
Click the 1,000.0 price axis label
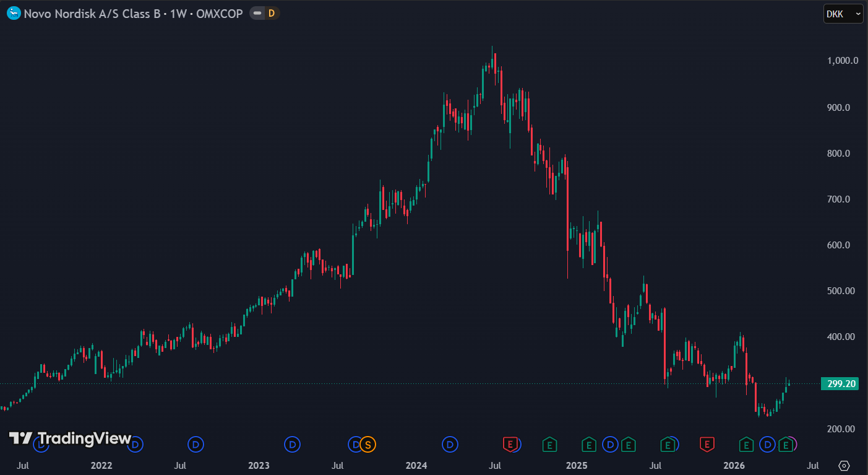[843, 61]
